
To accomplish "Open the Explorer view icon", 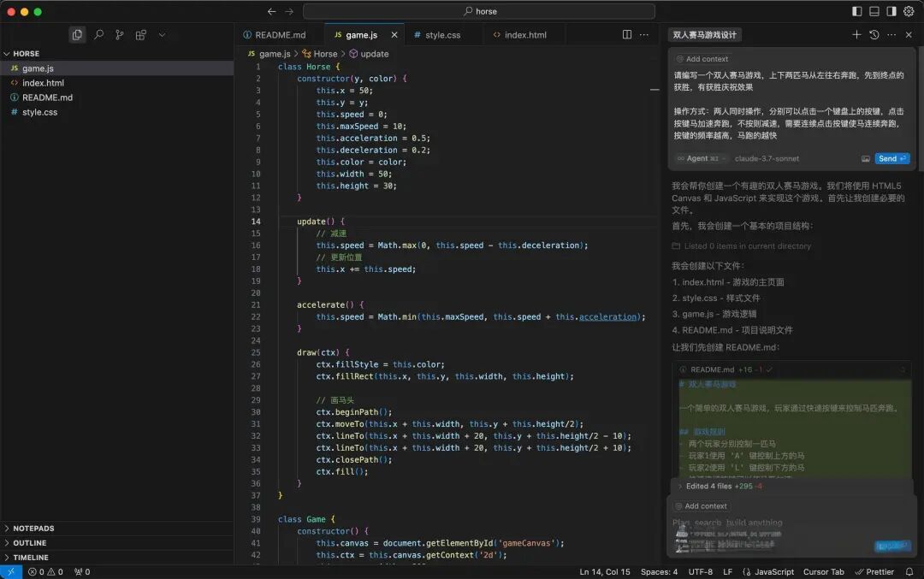I will point(77,35).
